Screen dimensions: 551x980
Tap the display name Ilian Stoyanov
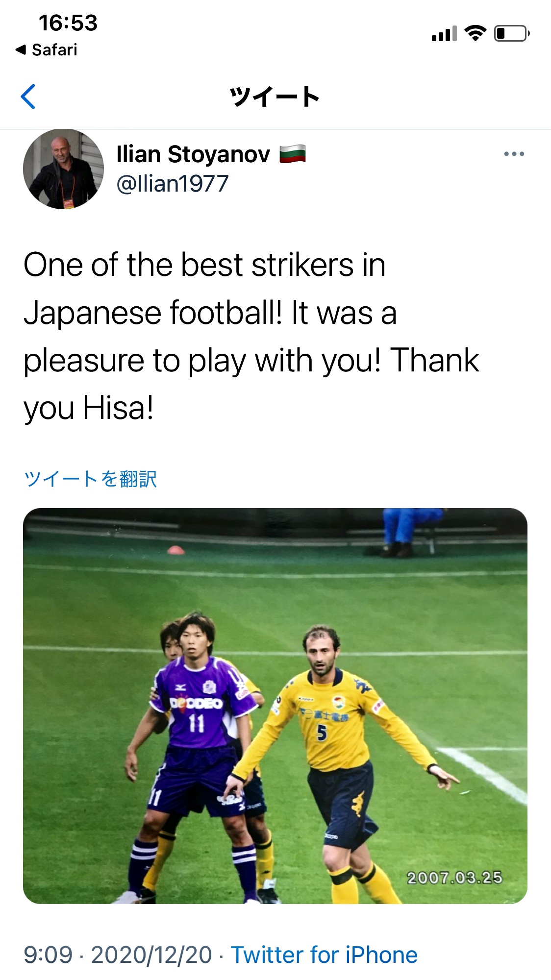[193, 154]
